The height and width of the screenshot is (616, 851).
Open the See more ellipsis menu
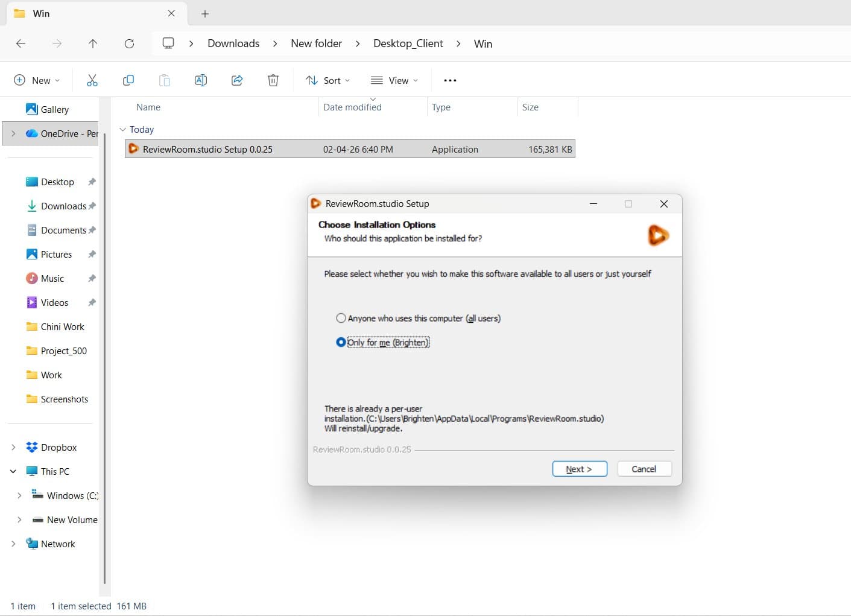[x=450, y=80]
